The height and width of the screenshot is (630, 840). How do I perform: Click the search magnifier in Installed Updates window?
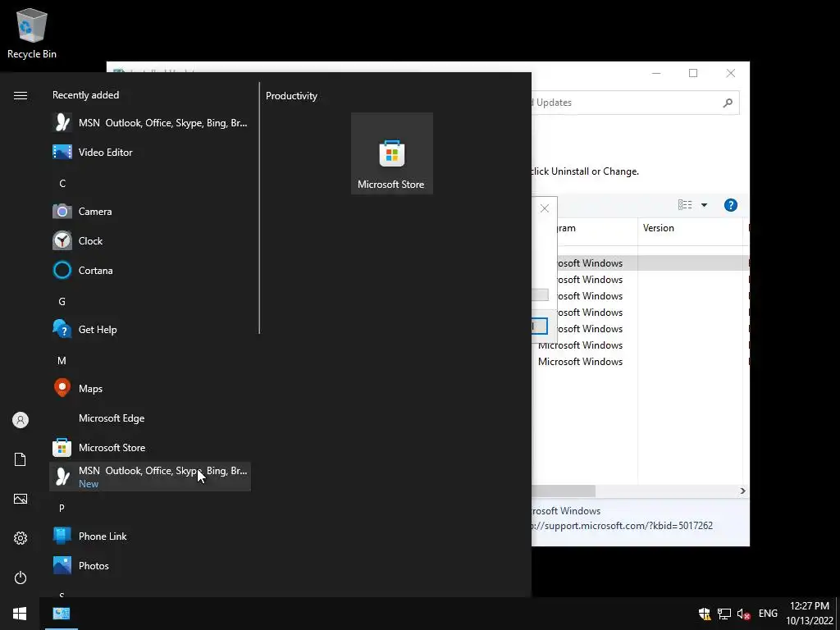coord(728,103)
